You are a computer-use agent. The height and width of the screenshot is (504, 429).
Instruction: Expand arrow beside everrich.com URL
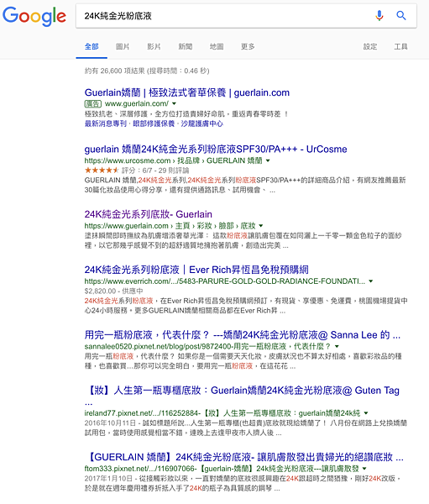pos(371,281)
